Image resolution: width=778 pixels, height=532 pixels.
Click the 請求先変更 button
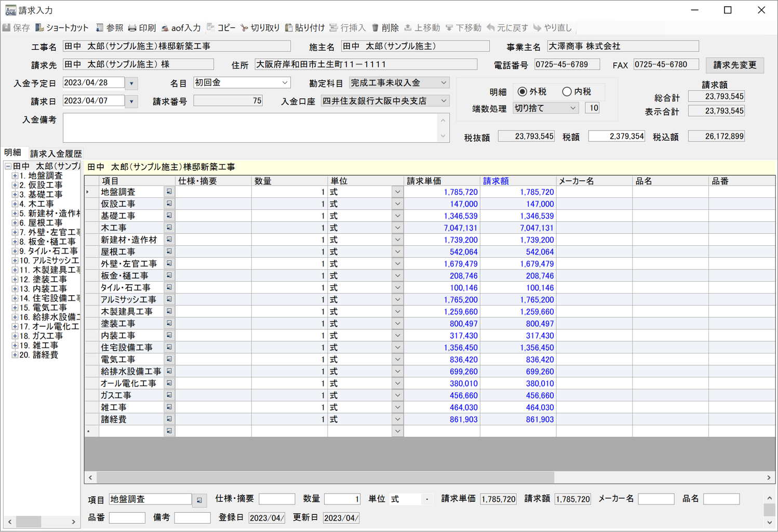pyautogui.click(x=734, y=65)
